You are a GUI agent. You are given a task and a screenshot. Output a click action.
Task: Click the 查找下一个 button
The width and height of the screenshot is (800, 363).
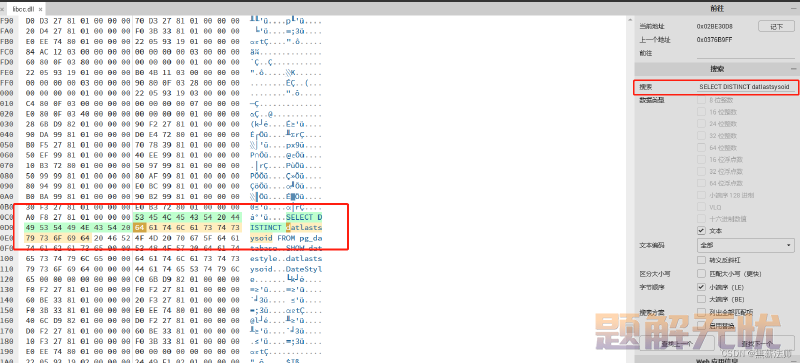pyautogui.click(x=757, y=344)
